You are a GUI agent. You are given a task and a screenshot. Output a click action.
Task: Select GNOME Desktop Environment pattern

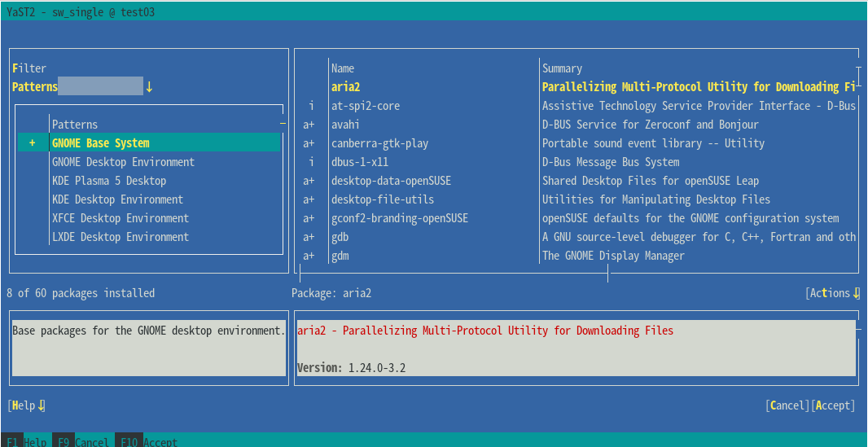tap(124, 162)
